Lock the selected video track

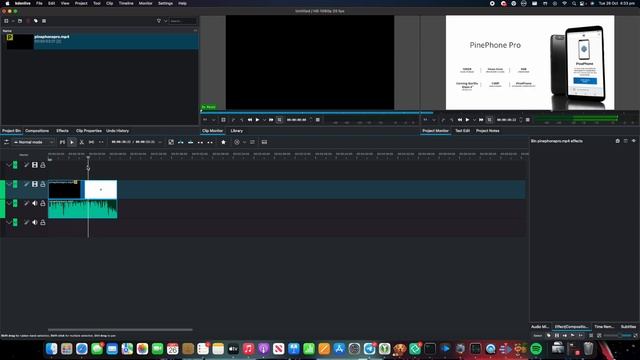(43, 184)
